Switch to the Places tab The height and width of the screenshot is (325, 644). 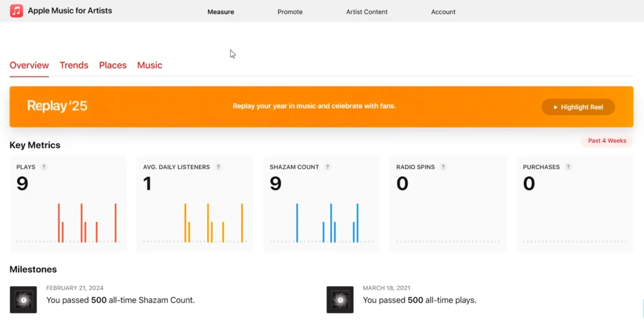113,65
